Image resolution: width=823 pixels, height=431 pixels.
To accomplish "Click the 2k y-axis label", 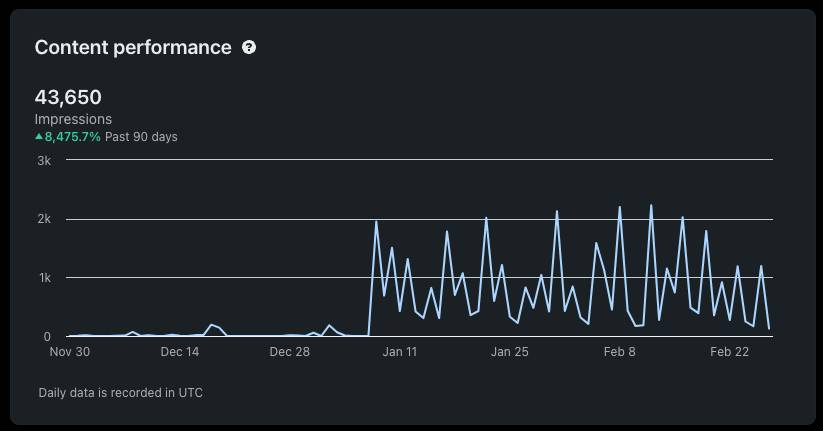I will click(44, 219).
